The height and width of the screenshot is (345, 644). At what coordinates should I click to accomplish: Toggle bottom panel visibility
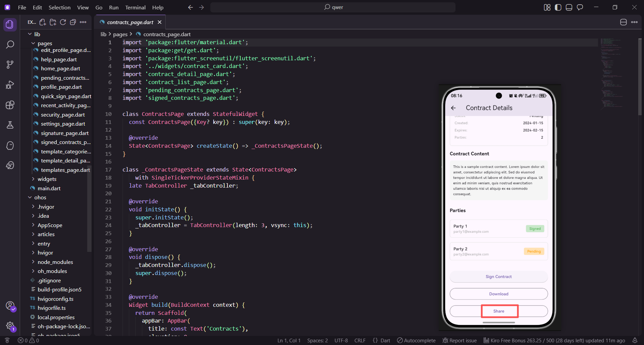569,7
